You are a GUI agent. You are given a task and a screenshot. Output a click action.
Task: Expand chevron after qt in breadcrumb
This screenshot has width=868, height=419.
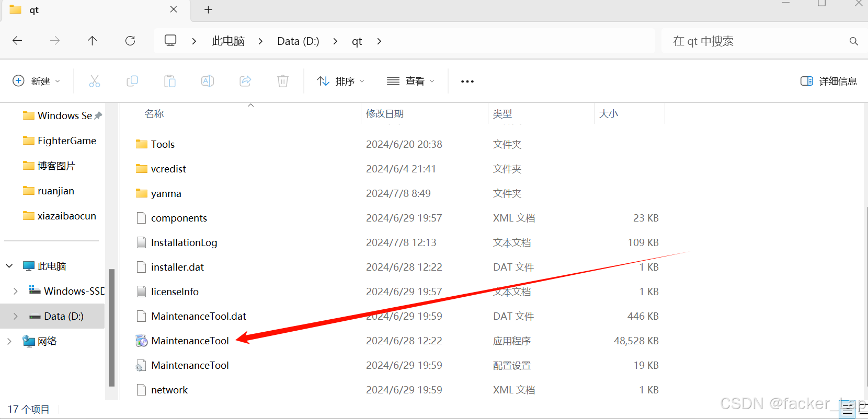point(379,41)
